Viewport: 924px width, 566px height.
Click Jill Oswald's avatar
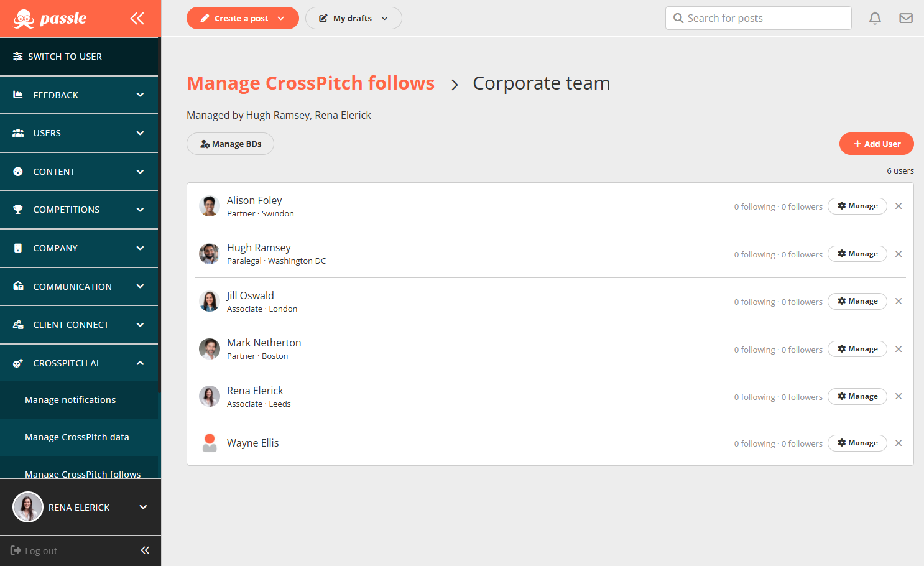pyautogui.click(x=210, y=301)
